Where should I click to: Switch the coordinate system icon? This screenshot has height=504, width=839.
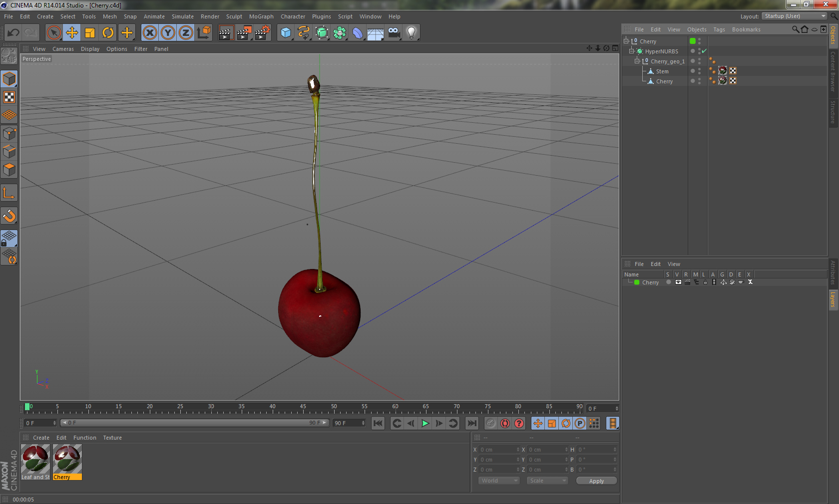point(204,33)
